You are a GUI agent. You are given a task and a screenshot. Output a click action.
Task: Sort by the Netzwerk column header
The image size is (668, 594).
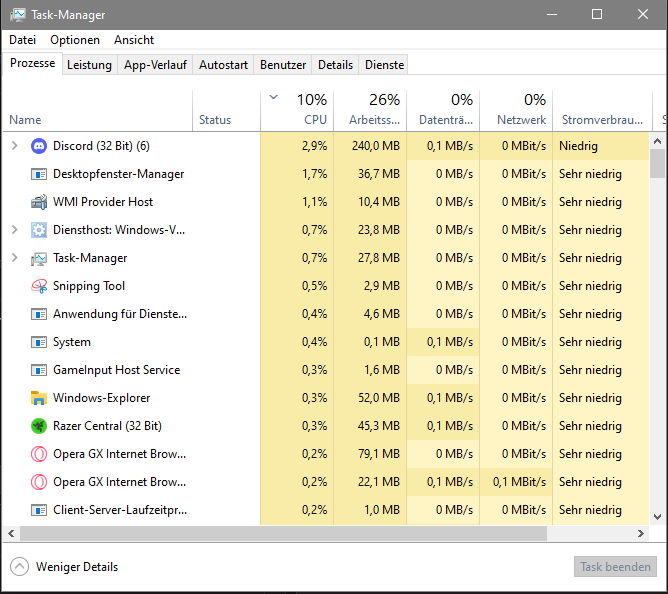point(516,111)
